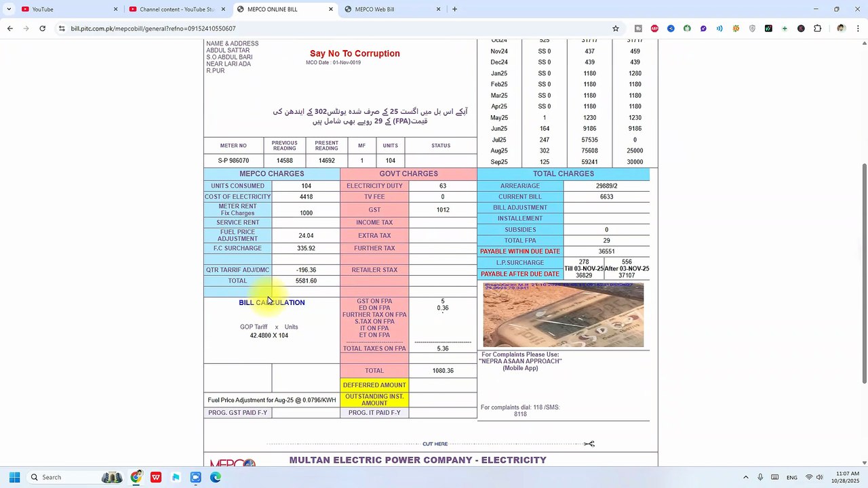Image resolution: width=868 pixels, height=488 pixels.
Task: Click the customer name 'ABDUL SATTAR'
Action: pos(228,51)
